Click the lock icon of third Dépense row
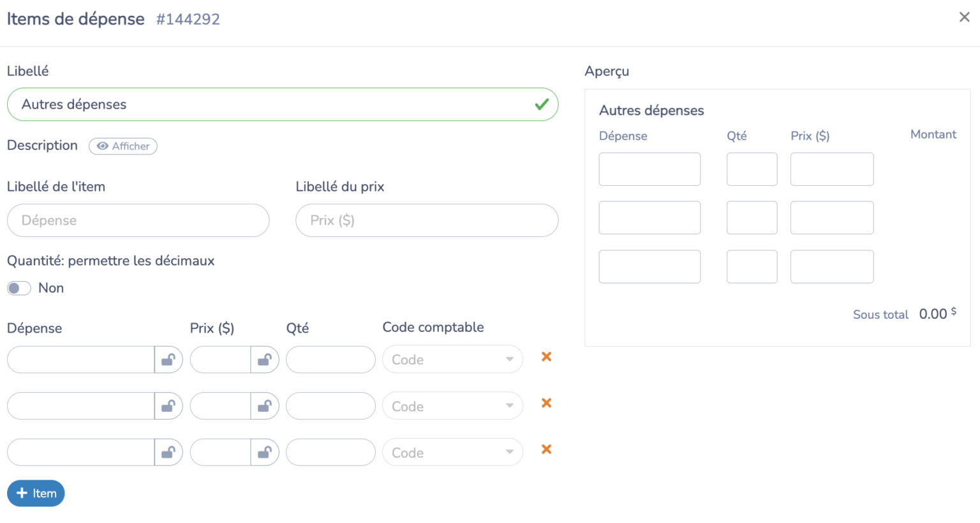 tap(168, 452)
